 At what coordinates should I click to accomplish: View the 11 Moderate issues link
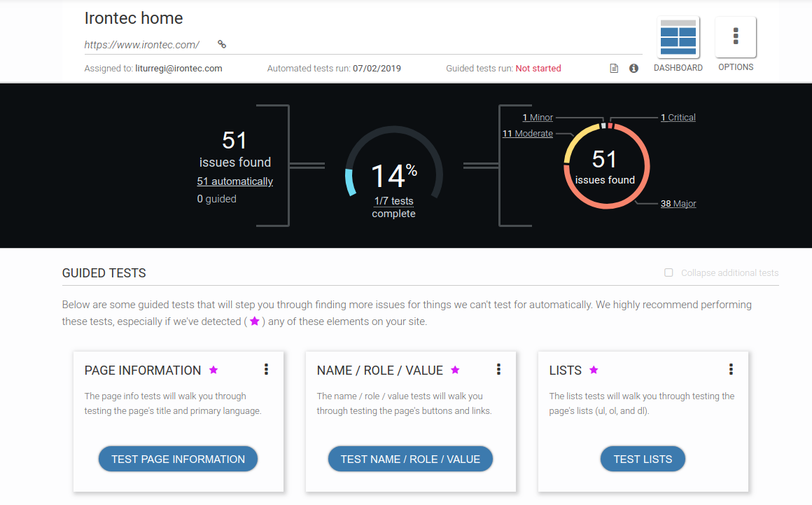point(528,134)
